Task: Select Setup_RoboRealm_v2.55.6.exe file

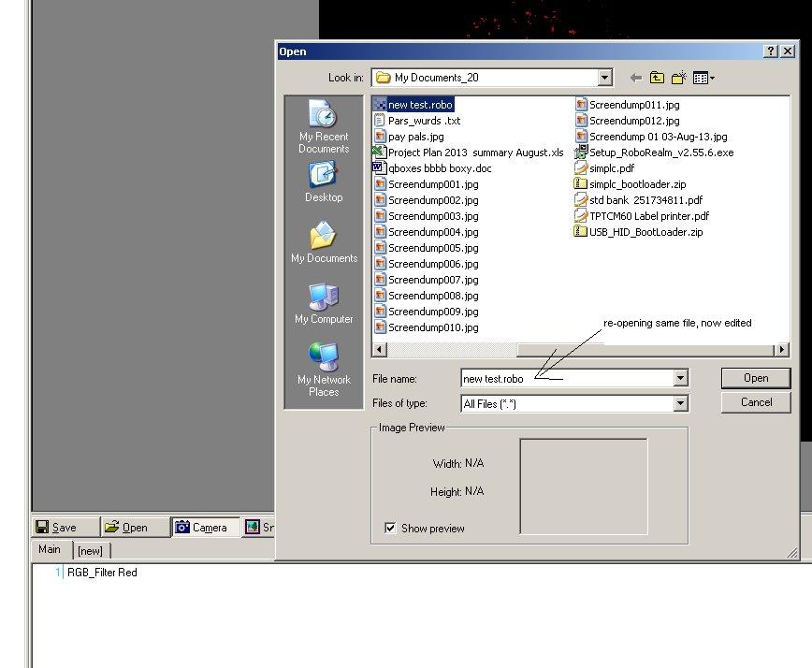Action: pyautogui.click(x=660, y=152)
